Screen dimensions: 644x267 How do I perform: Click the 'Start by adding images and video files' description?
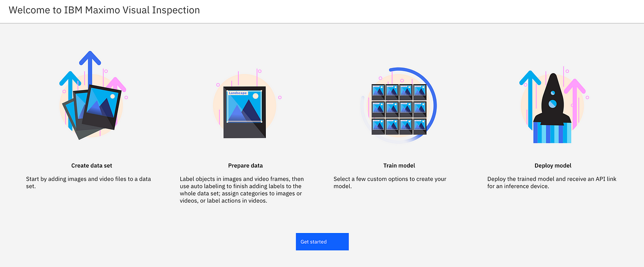click(x=88, y=182)
